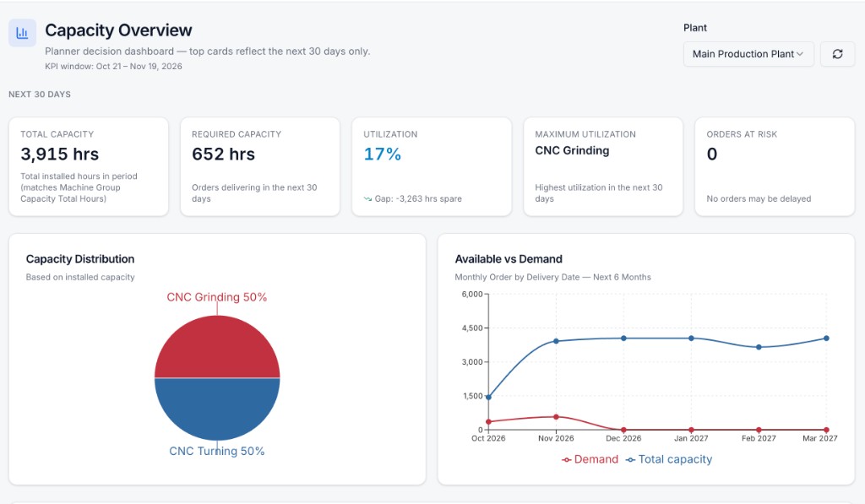Select the 652 hrs required capacity value
This screenshot has height=504, width=865.
(223, 154)
